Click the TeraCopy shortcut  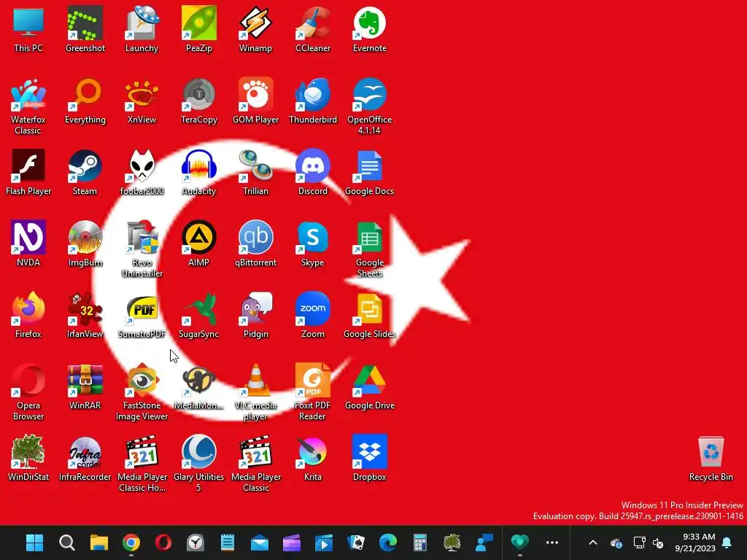pyautogui.click(x=199, y=101)
